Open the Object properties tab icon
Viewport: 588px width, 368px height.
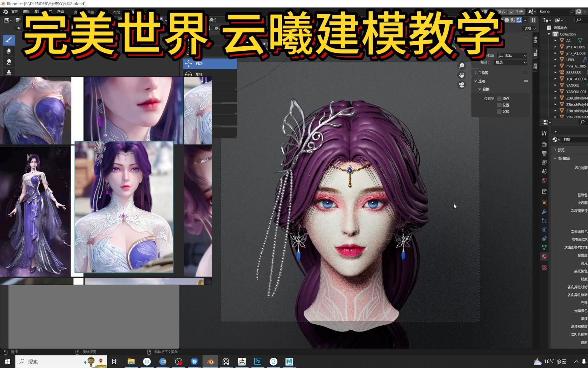point(544,203)
